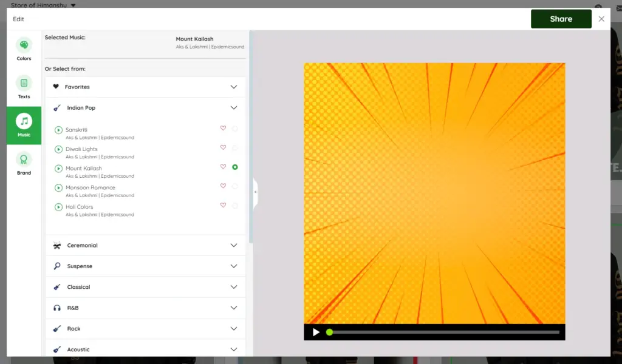Open the Brand tab
This screenshot has height=364, width=622.
[24, 164]
